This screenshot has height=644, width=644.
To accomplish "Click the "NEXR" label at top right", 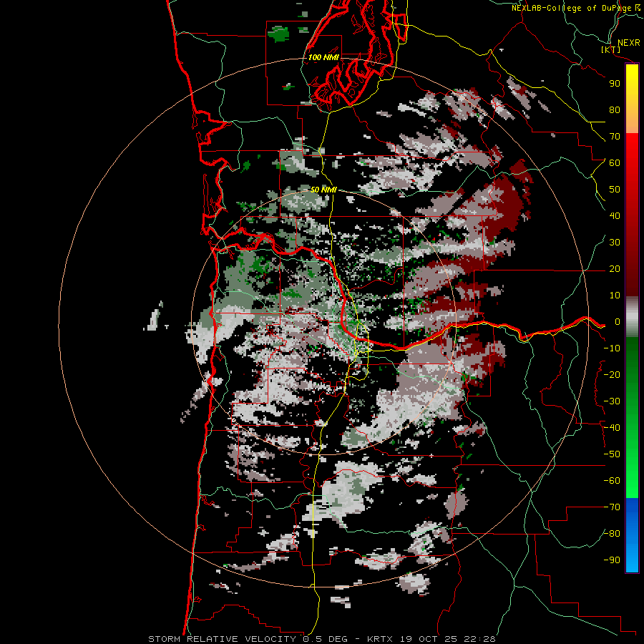I will tap(628, 43).
